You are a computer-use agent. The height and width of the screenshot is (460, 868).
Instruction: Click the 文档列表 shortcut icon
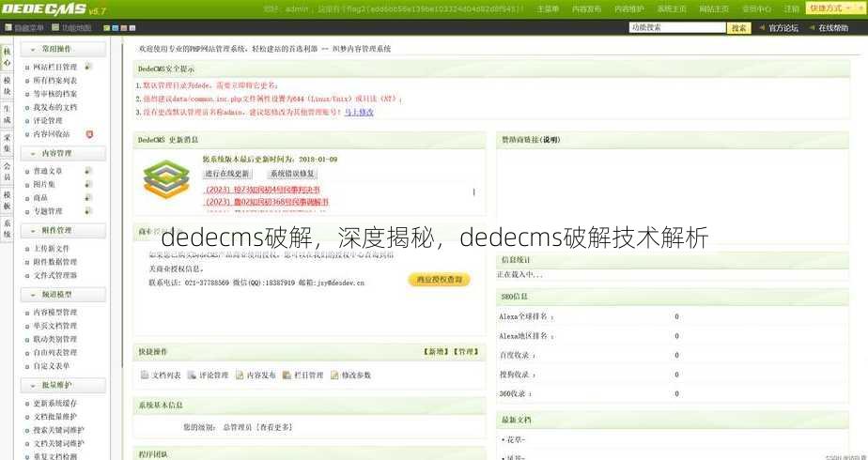(145, 375)
